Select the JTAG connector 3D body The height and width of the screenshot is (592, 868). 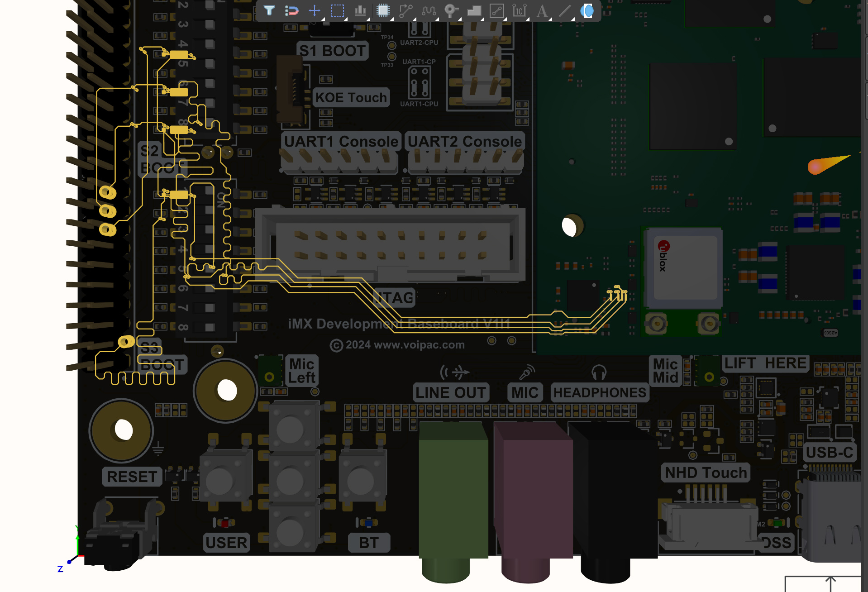(391, 244)
